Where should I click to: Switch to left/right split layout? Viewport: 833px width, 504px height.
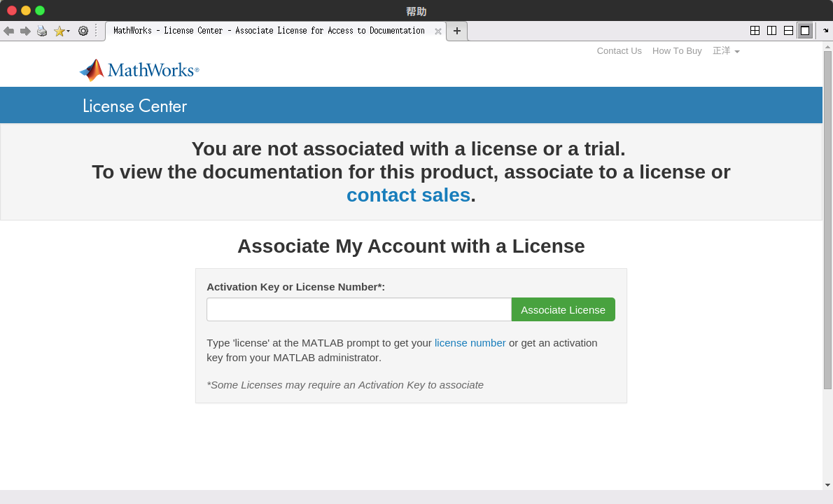pyautogui.click(x=771, y=31)
